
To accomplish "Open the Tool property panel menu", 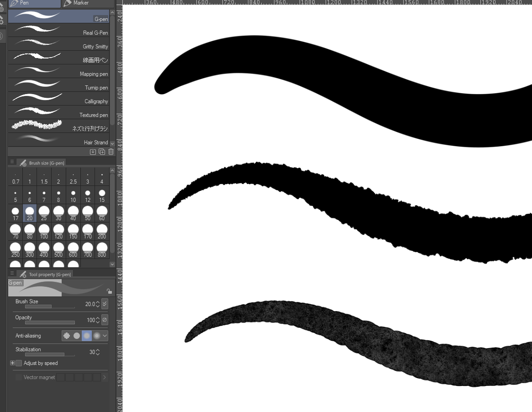I will coord(12,273).
